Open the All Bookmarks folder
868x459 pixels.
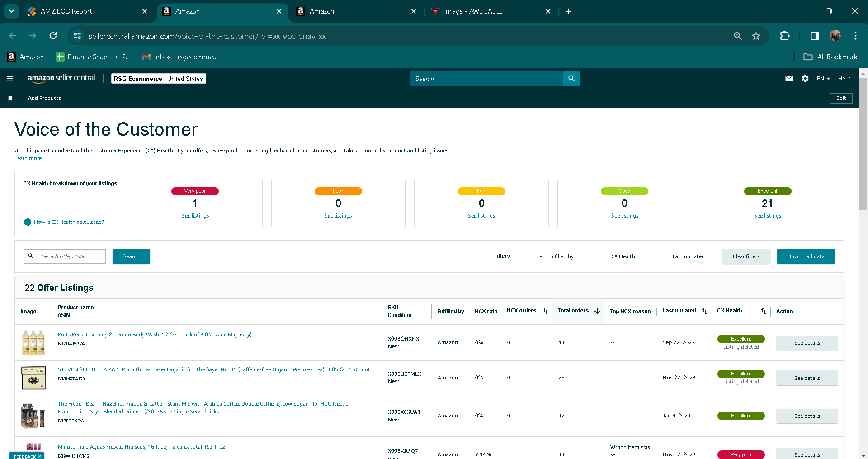[831, 57]
